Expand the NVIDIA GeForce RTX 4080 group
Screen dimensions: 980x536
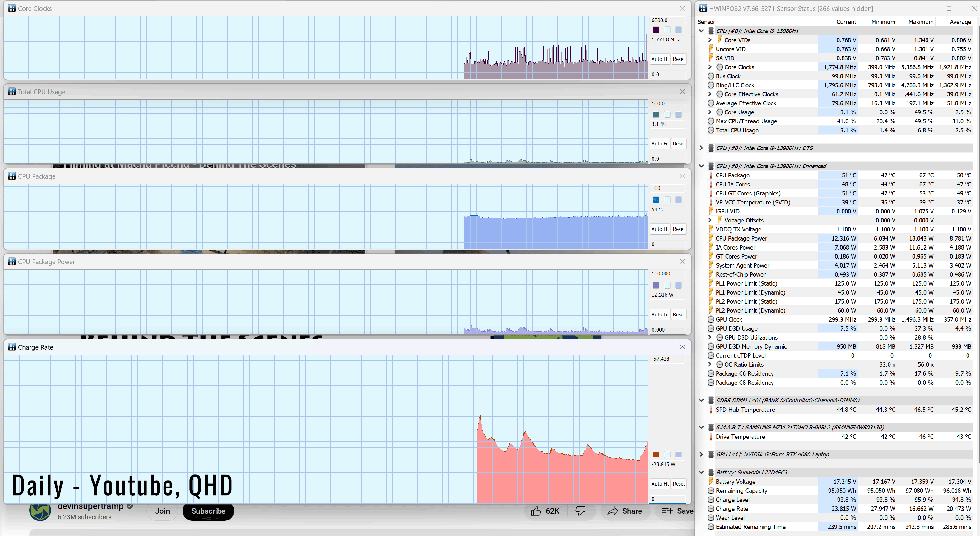point(701,454)
